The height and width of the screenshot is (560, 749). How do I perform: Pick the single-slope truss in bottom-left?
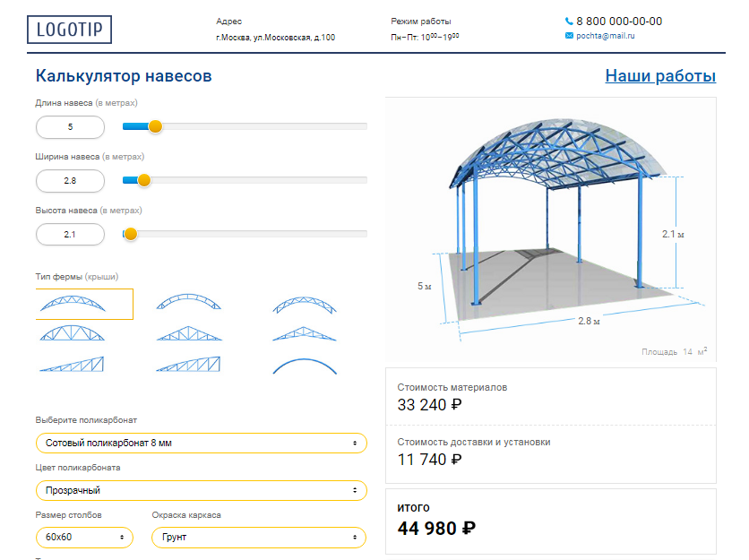[x=72, y=364]
